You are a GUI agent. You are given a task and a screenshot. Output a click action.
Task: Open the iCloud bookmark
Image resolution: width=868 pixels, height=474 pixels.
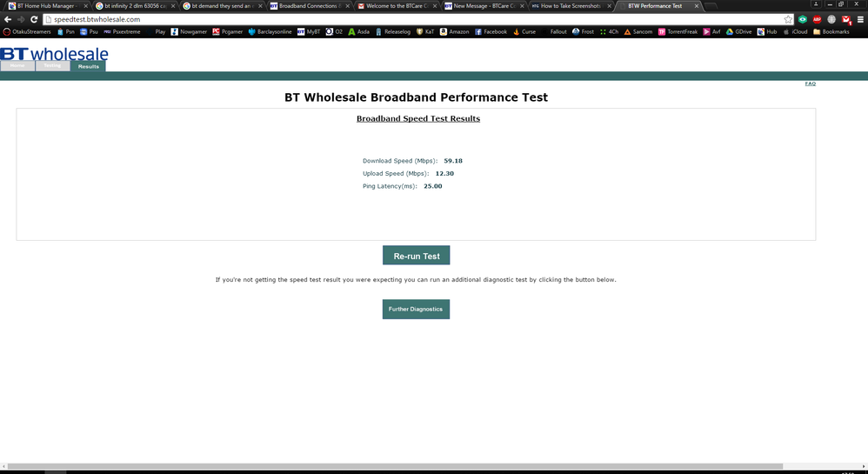point(795,32)
